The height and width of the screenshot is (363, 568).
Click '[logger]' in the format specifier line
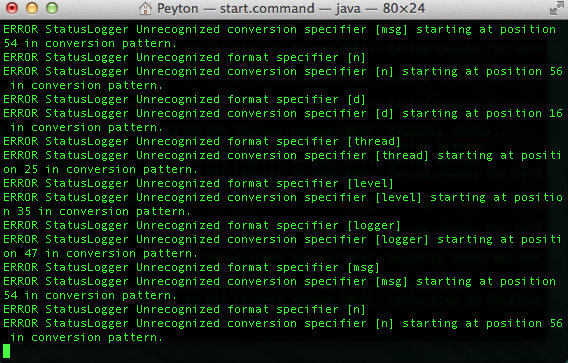coord(374,225)
